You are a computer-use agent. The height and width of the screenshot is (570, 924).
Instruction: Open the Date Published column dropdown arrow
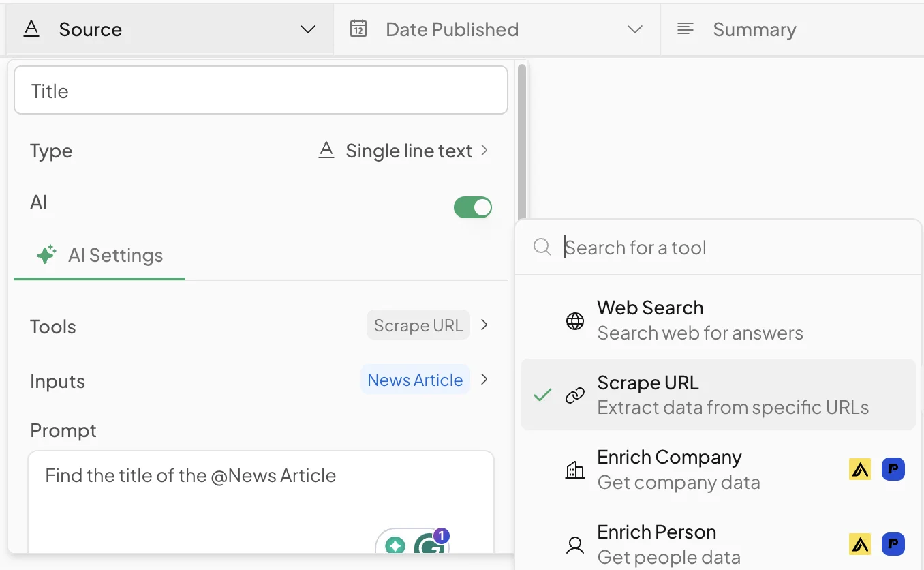(635, 29)
